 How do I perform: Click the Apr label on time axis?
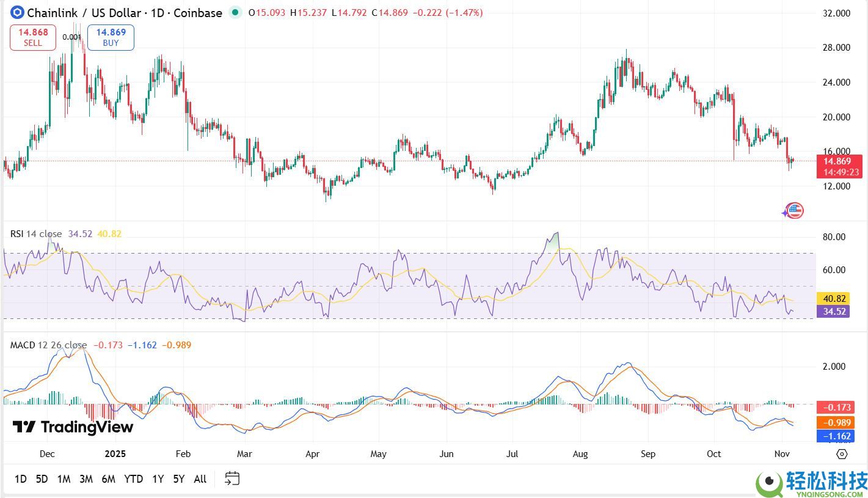coord(313,454)
